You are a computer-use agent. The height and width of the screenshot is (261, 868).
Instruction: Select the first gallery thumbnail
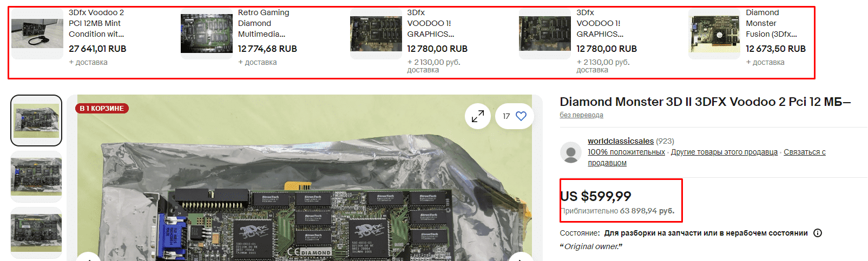coord(36,121)
